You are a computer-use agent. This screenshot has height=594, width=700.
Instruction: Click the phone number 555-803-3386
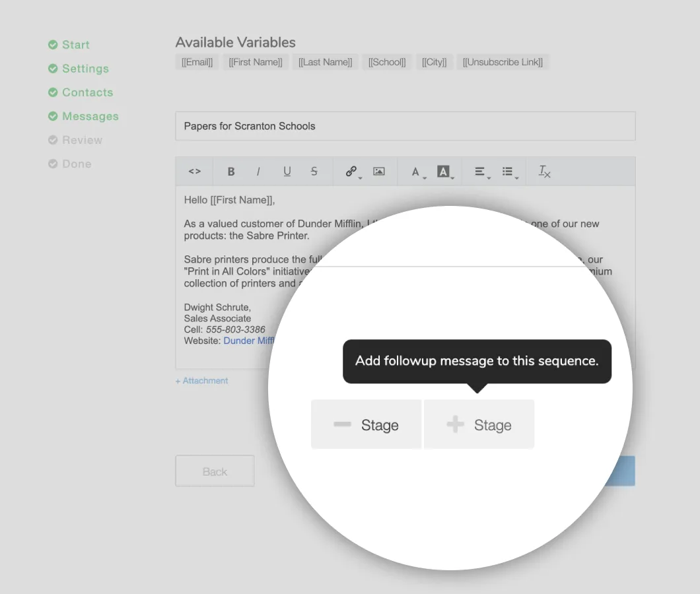(235, 330)
